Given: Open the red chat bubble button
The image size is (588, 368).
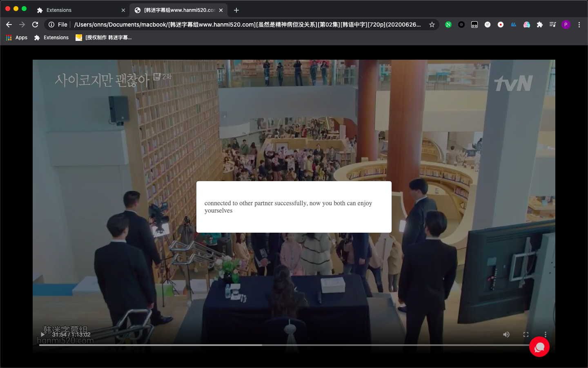Looking at the screenshot, I should pyautogui.click(x=539, y=347).
